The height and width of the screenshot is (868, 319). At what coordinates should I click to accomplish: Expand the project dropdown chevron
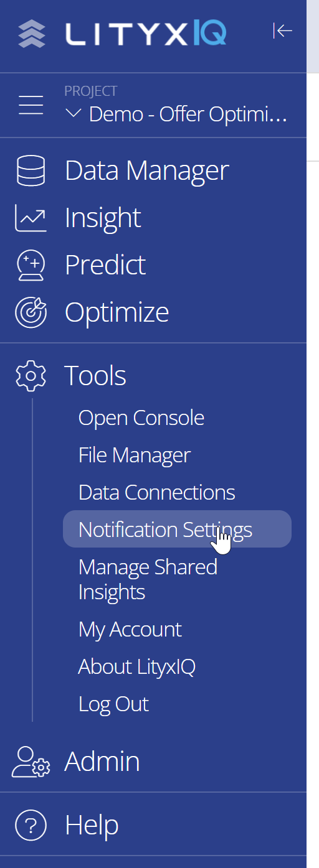[74, 114]
